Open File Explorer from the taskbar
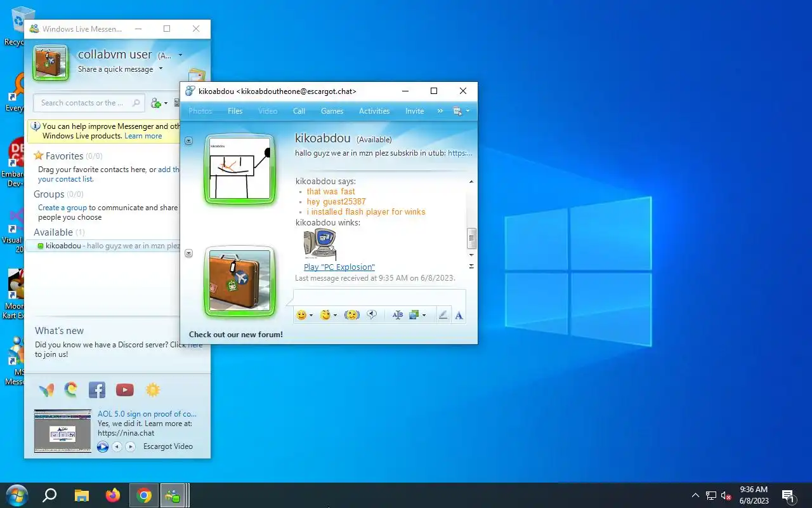This screenshot has width=812, height=508. 82,495
